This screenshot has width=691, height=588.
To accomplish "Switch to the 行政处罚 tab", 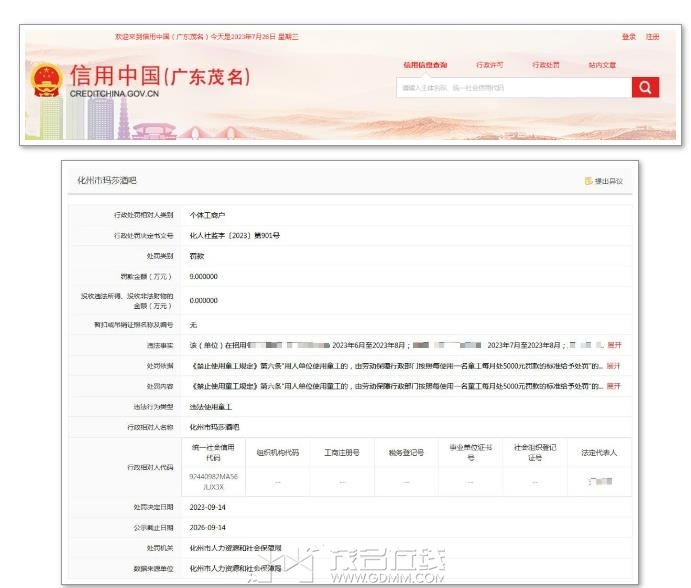I will pyautogui.click(x=545, y=65).
